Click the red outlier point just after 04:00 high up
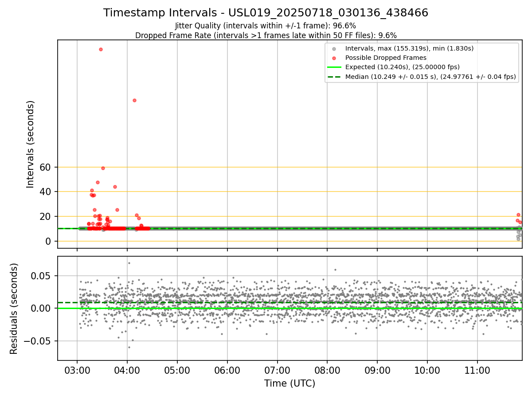The width and height of the screenshot is (532, 399). click(x=134, y=100)
